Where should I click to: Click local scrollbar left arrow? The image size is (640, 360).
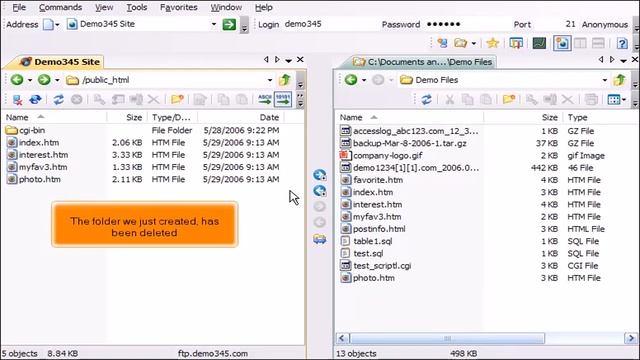point(342,338)
